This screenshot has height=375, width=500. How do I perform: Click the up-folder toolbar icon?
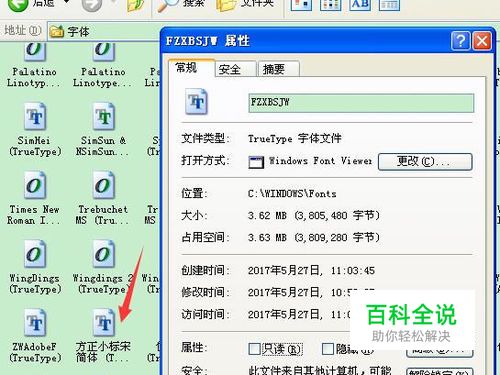[136, 5]
